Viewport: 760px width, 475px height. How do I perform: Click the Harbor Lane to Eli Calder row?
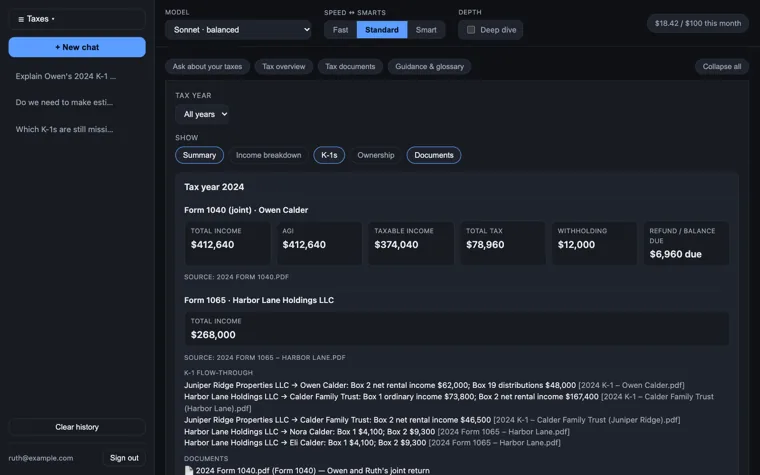pyautogui.click(x=372, y=443)
